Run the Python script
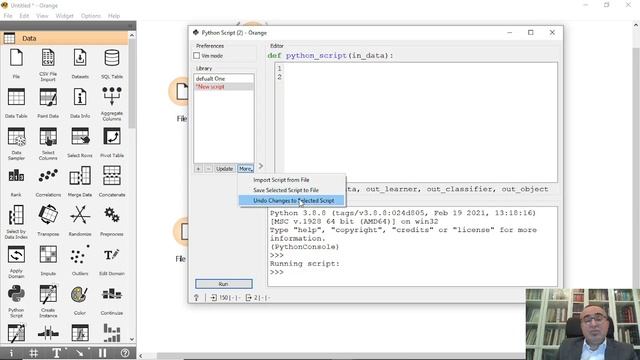The image size is (640, 360). (224, 284)
